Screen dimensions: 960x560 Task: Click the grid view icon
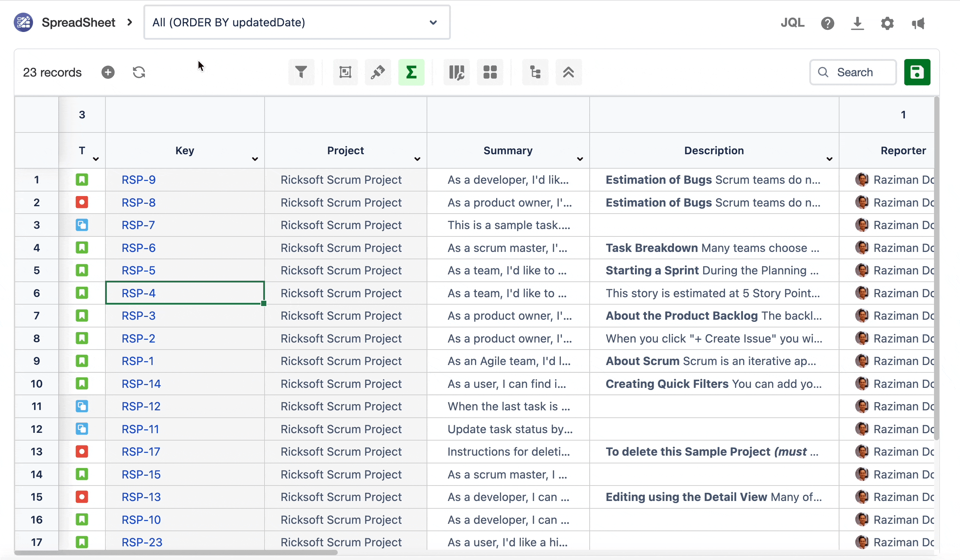pyautogui.click(x=490, y=72)
